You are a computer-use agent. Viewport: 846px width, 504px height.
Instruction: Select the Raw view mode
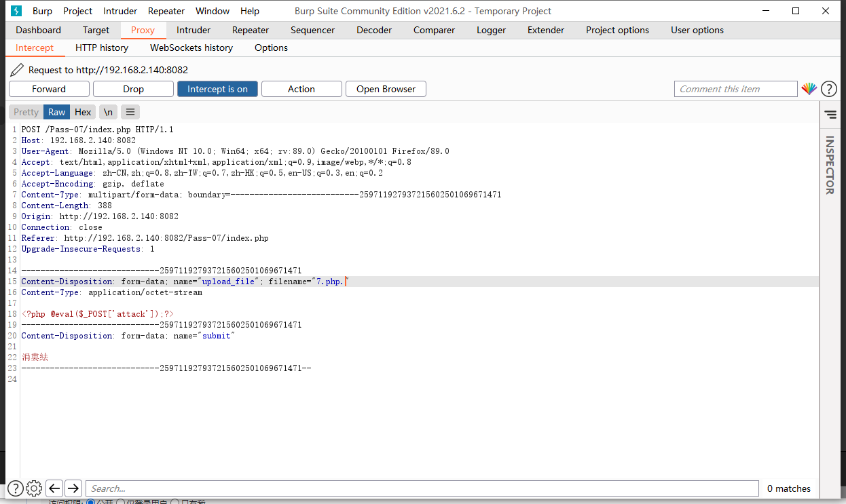click(57, 112)
